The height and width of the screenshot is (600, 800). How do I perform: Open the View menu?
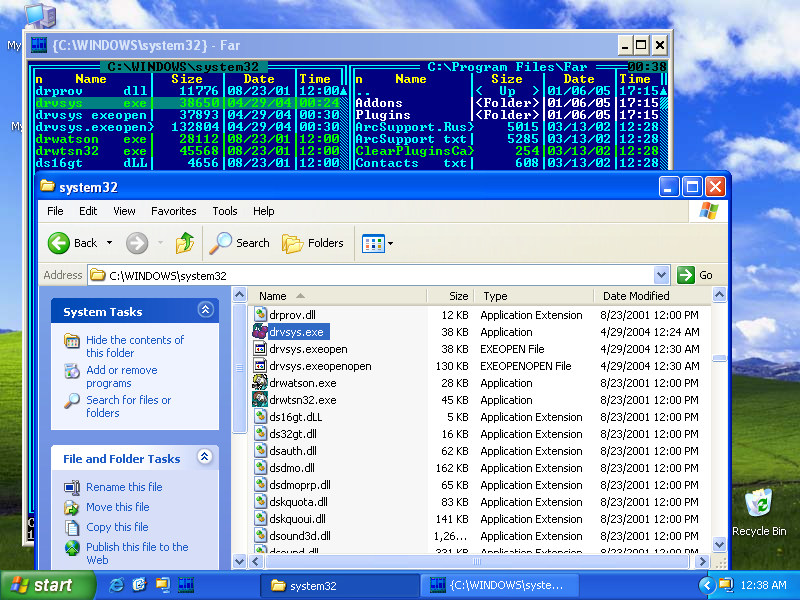point(124,211)
